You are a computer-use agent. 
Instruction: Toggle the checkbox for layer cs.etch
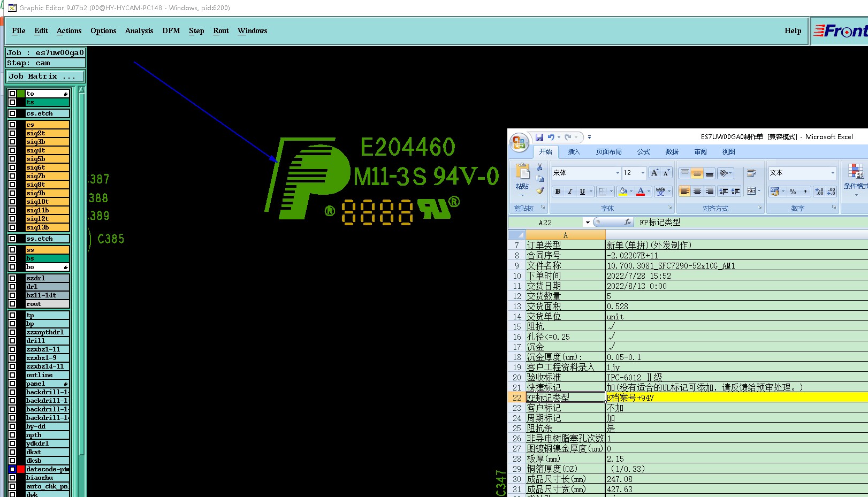(12, 113)
